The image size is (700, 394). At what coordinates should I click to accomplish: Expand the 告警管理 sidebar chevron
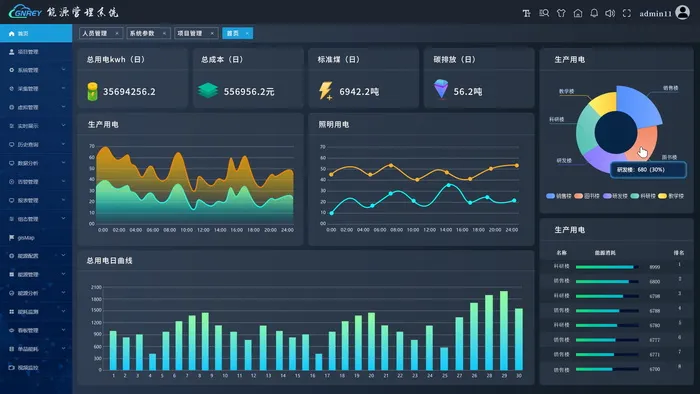pos(63,181)
